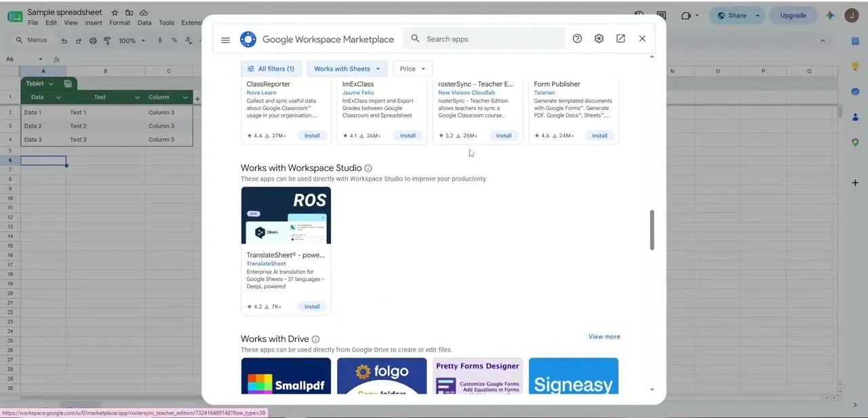Open Marketplace settings gear

coord(599,39)
